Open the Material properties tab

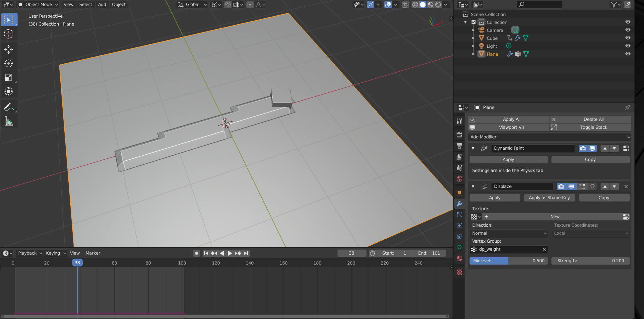(459, 258)
